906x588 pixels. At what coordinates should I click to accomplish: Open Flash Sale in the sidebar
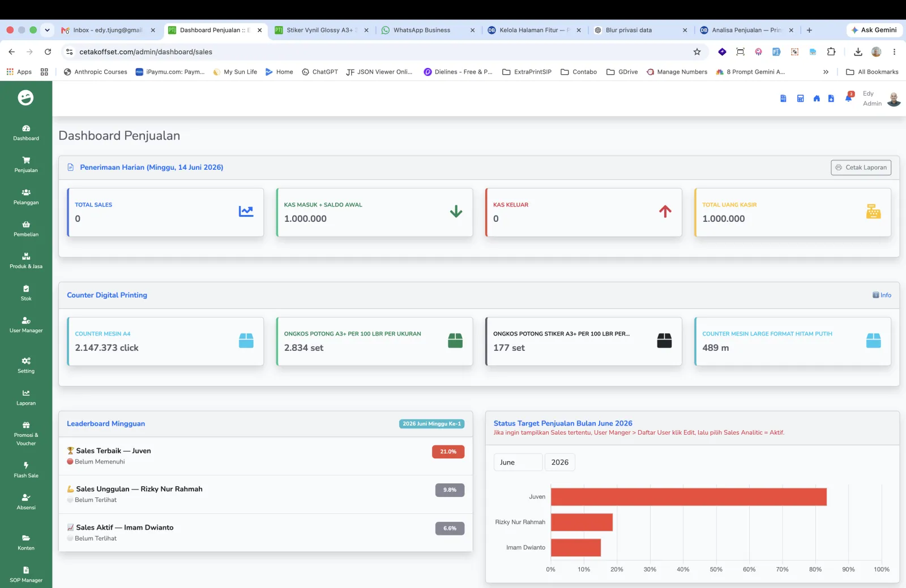(26, 470)
